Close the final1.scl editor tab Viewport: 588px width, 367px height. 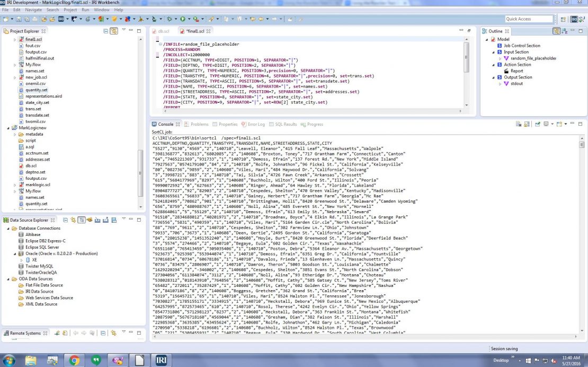pyautogui.click(x=209, y=31)
